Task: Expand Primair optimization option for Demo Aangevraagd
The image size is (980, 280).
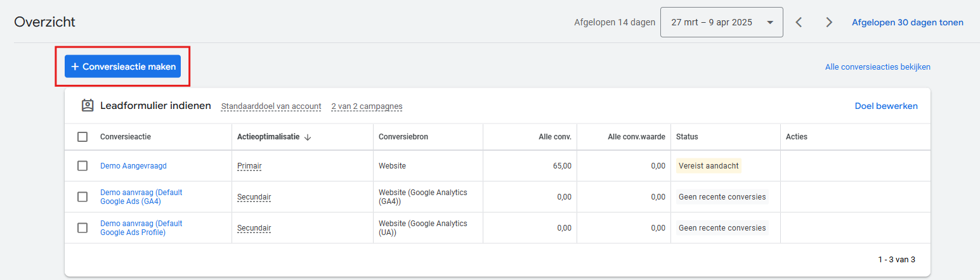Action: [249, 166]
